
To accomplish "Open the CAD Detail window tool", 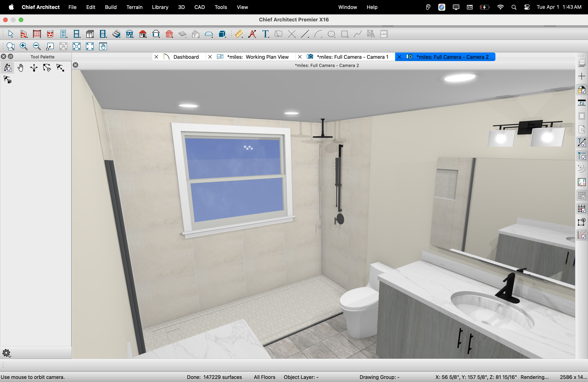I will [384, 34].
